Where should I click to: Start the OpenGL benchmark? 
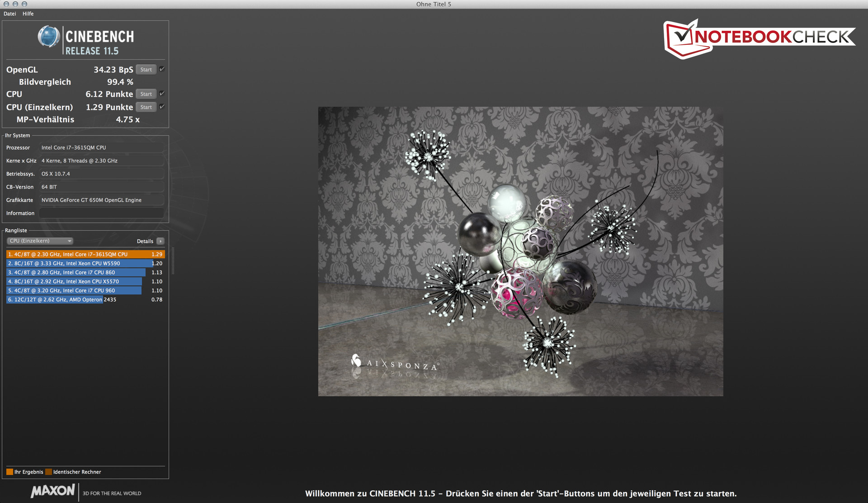click(146, 70)
